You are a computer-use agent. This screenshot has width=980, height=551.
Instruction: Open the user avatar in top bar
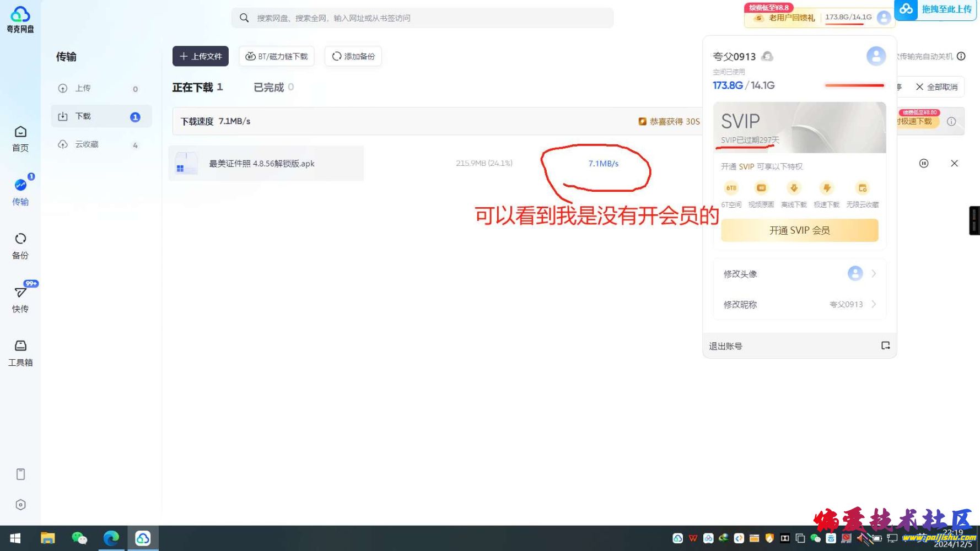(884, 18)
